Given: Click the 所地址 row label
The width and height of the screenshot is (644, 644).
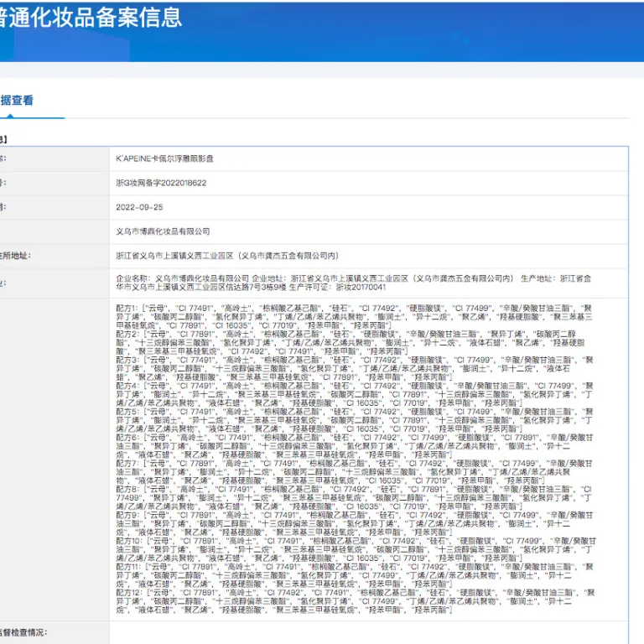Looking at the screenshot, I should pos(16,256).
